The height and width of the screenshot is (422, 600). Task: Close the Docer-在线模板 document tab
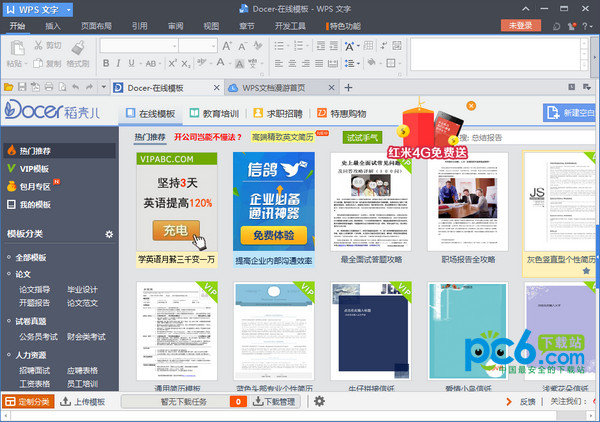(217, 88)
